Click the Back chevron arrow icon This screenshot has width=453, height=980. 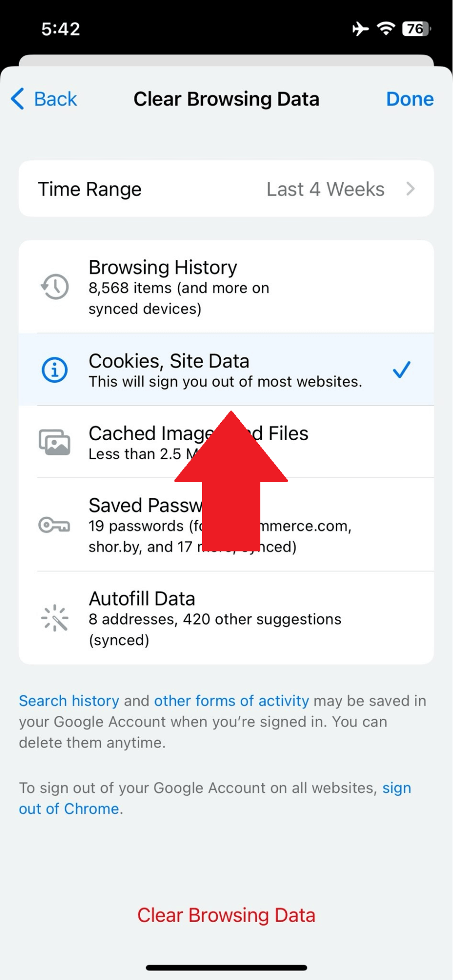(x=16, y=99)
